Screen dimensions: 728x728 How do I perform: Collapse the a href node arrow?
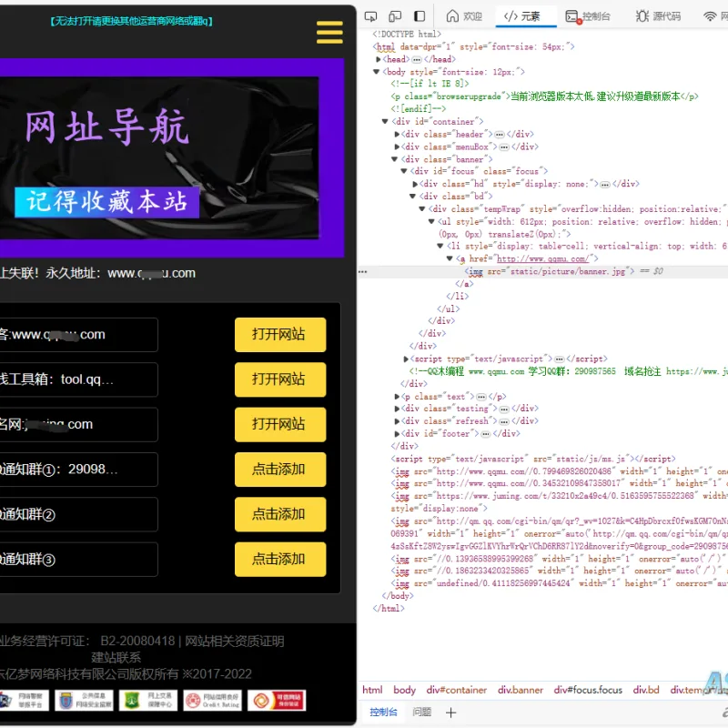450,258
